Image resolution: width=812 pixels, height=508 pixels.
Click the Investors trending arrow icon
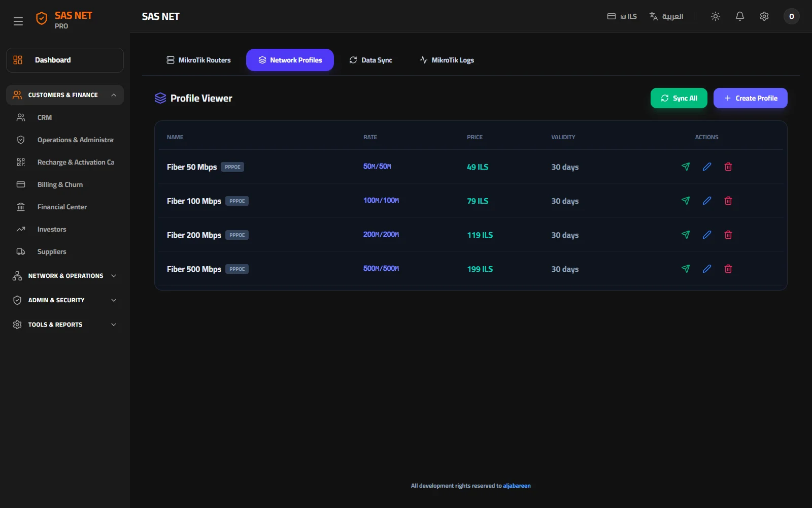[21, 229]
